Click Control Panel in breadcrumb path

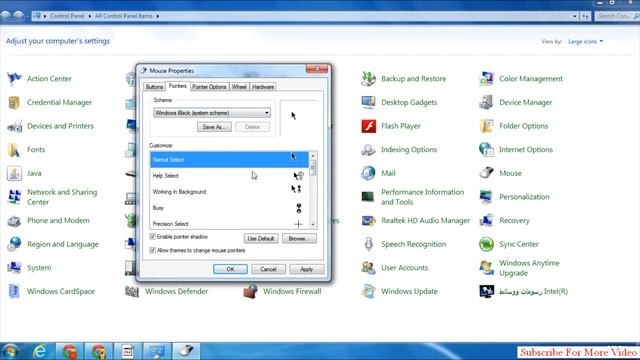(x=67, y=16)
